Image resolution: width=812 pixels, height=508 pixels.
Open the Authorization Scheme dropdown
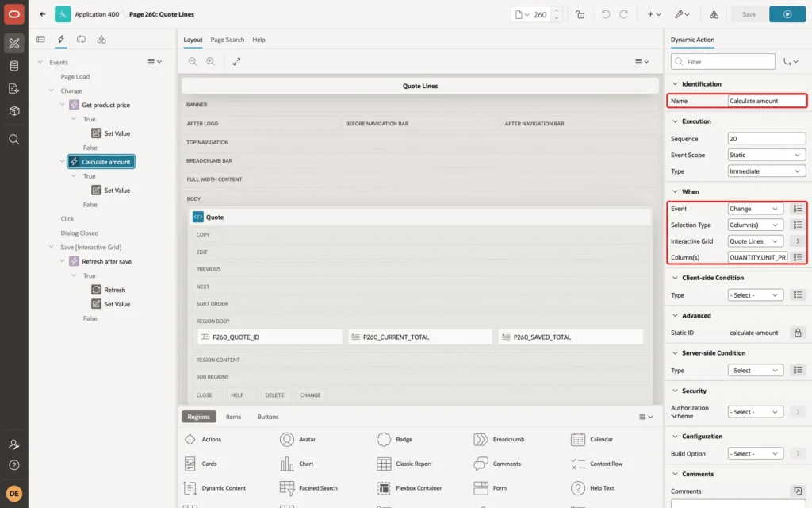(x=755, y=412)
